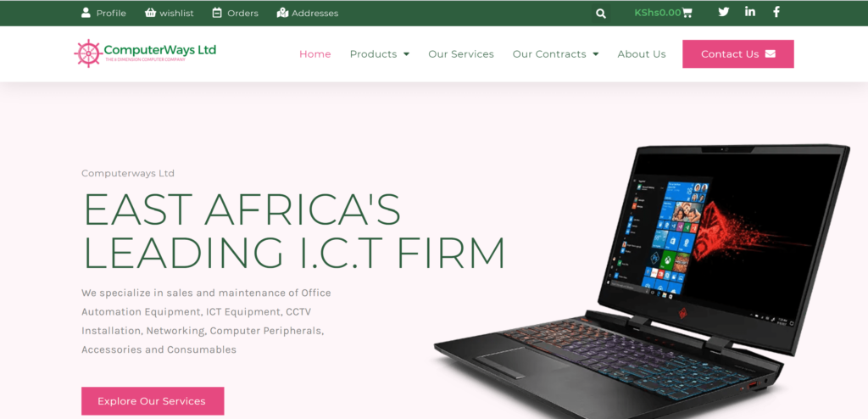Visit the LinkedIn icon link
Image resolution: width=868 pixels, height=419 pixels.
click(750, 12)
